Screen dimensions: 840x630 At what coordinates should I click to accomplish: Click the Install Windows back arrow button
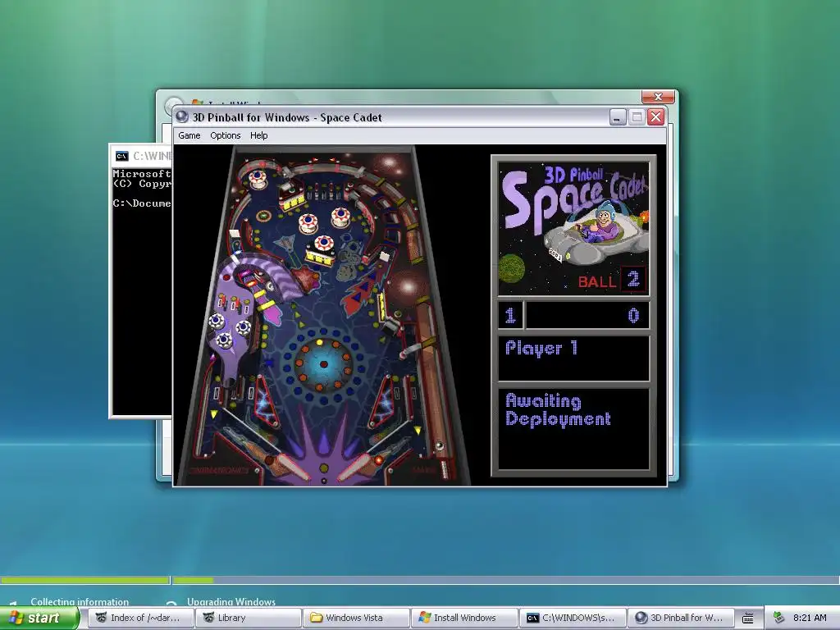click(x=173, y=104)
